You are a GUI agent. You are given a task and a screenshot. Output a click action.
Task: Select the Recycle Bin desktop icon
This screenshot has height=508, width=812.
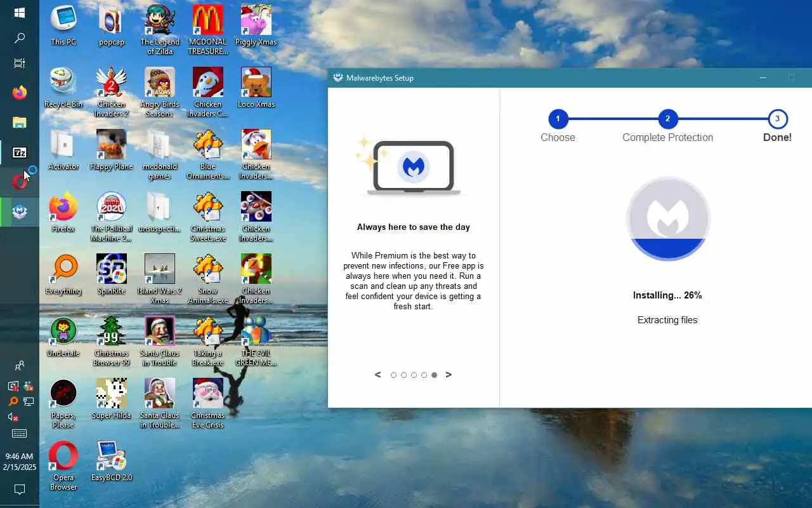(63, 88)
